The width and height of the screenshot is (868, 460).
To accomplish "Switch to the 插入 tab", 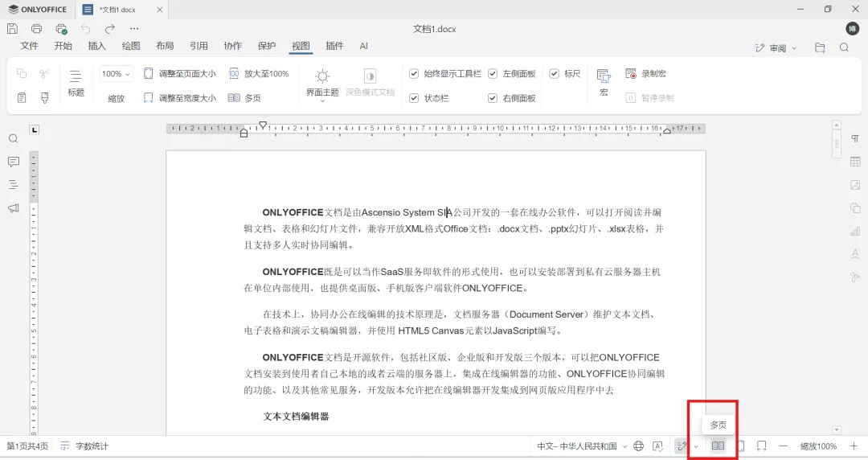I will coord(97,46).
